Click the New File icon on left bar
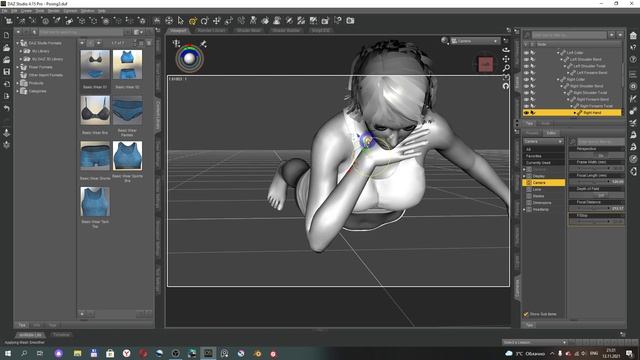Image resolution: width=640 pixels, height=360 pixels. click(7, 36)
